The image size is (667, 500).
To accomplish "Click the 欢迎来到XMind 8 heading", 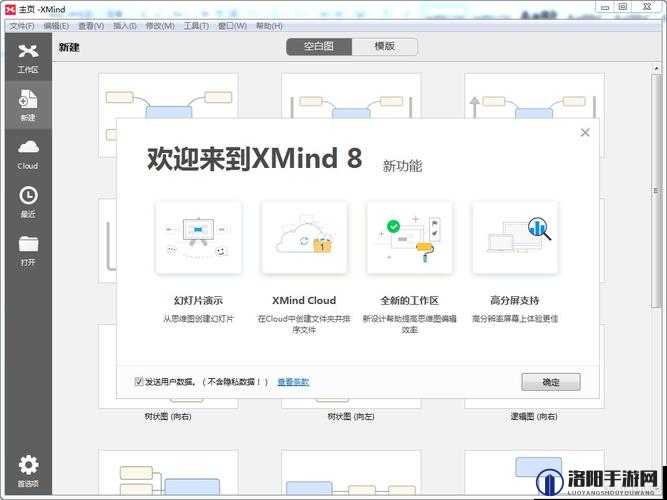I will [254, 159].
